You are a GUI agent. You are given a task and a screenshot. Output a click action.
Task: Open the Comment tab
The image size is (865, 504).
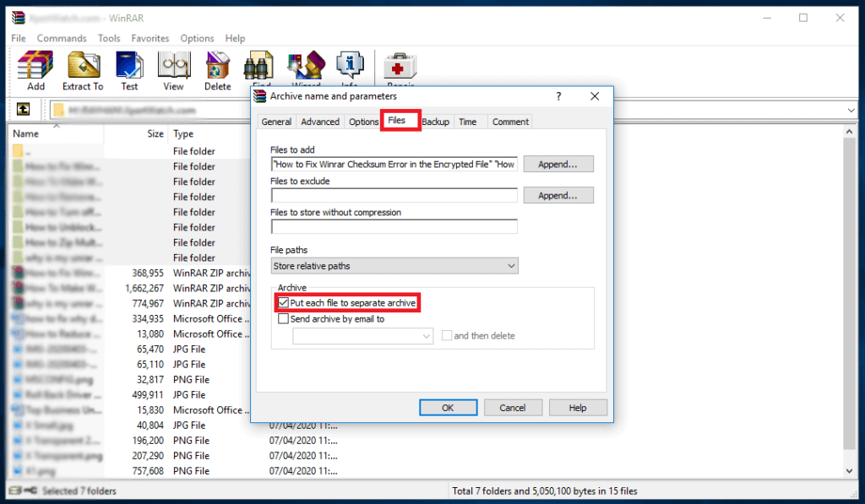[x=510, y=122]
